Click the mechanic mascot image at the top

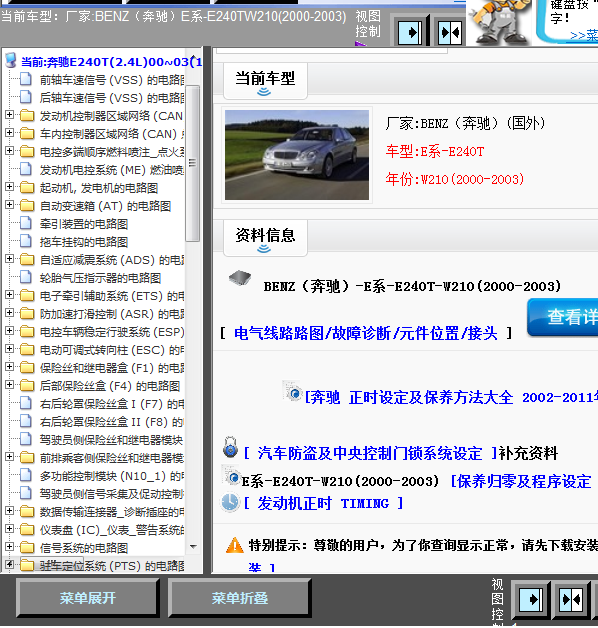(x=499, y=22)
